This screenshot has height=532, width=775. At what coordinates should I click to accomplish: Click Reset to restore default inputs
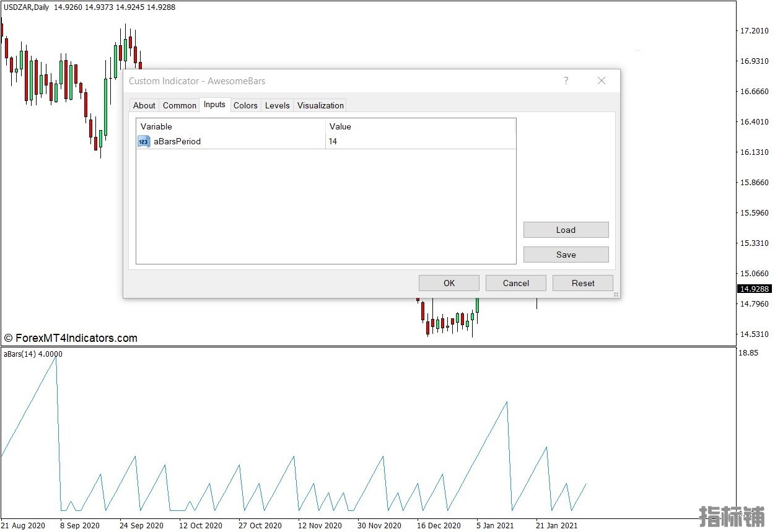pyautogui.click(x=583, y=283)
